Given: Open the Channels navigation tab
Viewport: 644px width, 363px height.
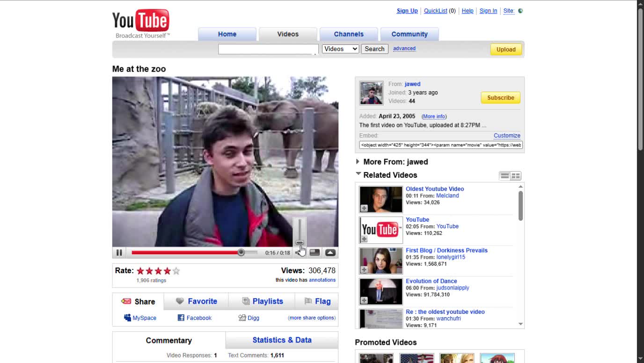Looking at the screenshot, I should click(349, 34).
